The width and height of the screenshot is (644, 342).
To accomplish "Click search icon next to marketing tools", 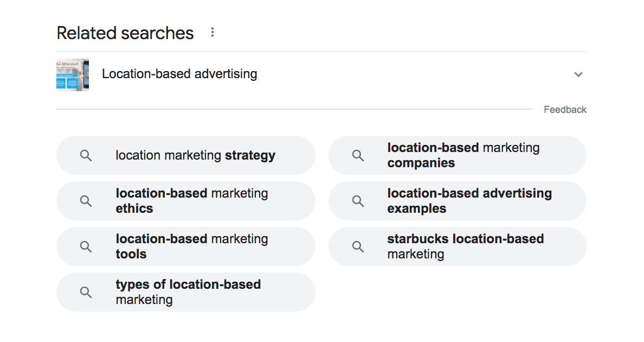I will click(x=86, y=246).
